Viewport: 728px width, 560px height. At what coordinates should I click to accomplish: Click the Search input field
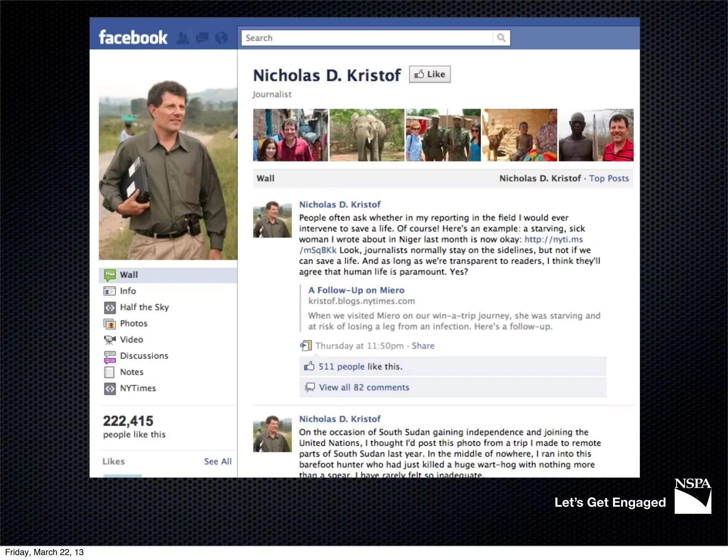pyautogui.click(x=366, y=38)
